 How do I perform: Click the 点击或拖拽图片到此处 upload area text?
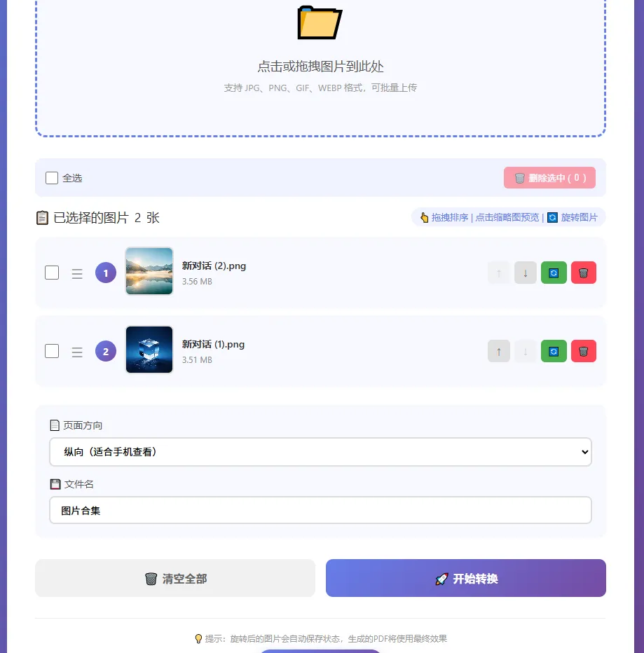[x=320, y=67]
